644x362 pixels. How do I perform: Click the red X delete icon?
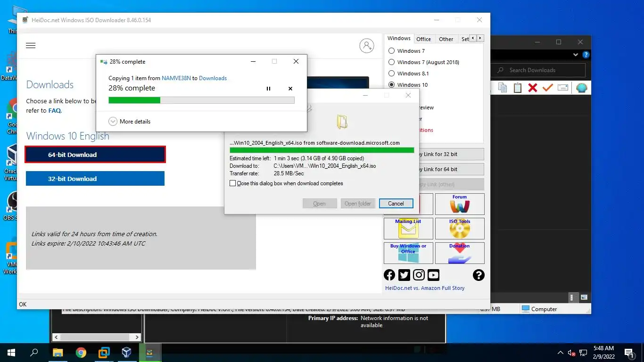(x=533, y=88)
